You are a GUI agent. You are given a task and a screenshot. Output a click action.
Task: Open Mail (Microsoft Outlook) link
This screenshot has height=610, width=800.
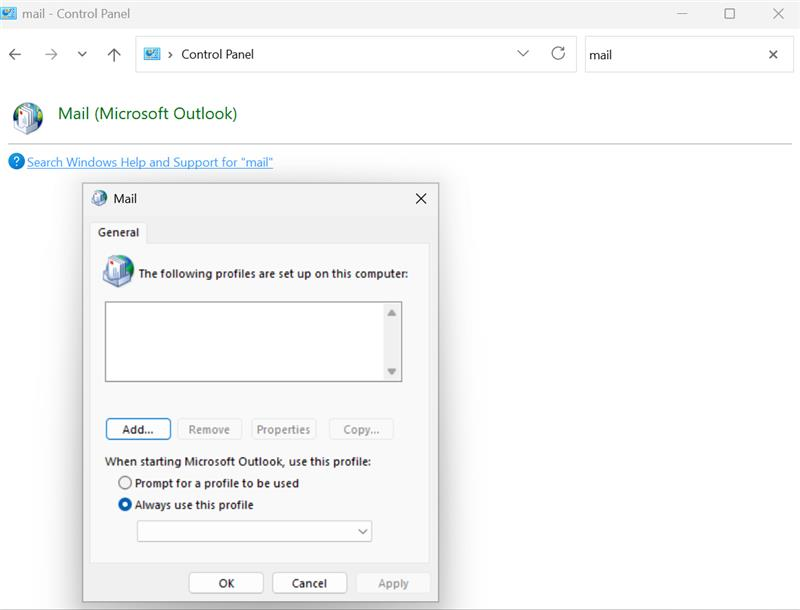click(147, 113)
